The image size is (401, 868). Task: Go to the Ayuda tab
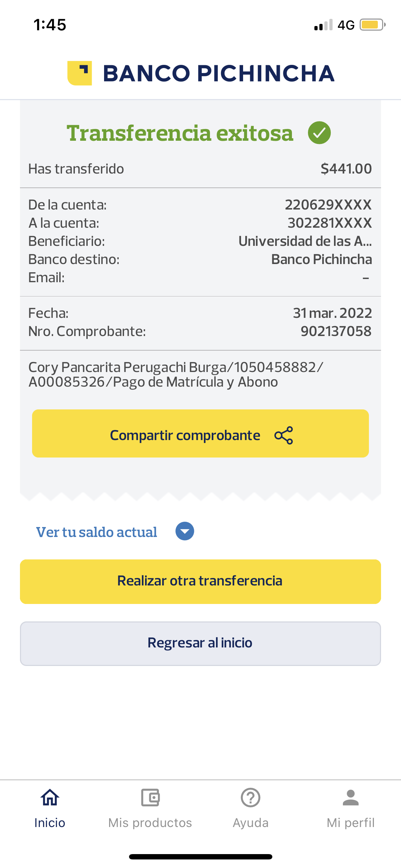tap(251, 823)
